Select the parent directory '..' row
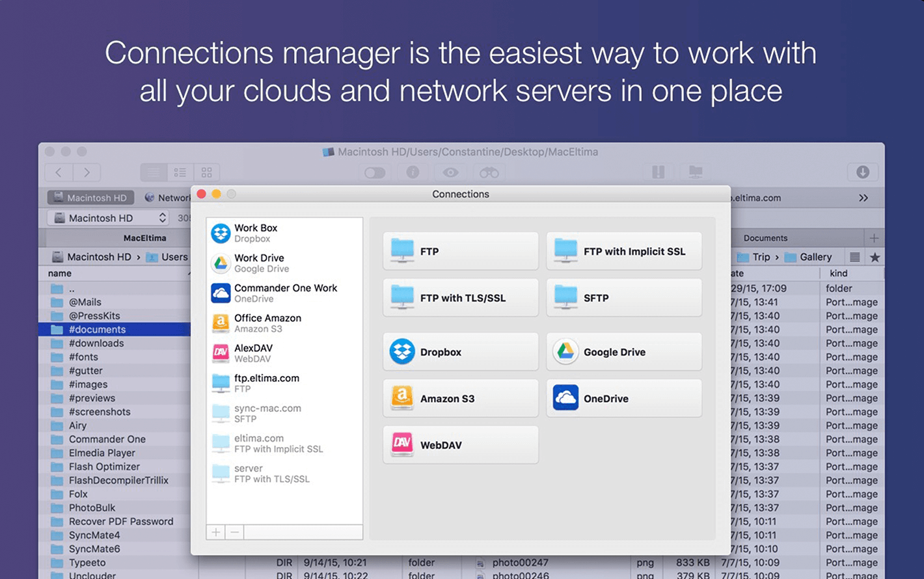This screenshot has height=579, width=924. (x=115, y=288)
